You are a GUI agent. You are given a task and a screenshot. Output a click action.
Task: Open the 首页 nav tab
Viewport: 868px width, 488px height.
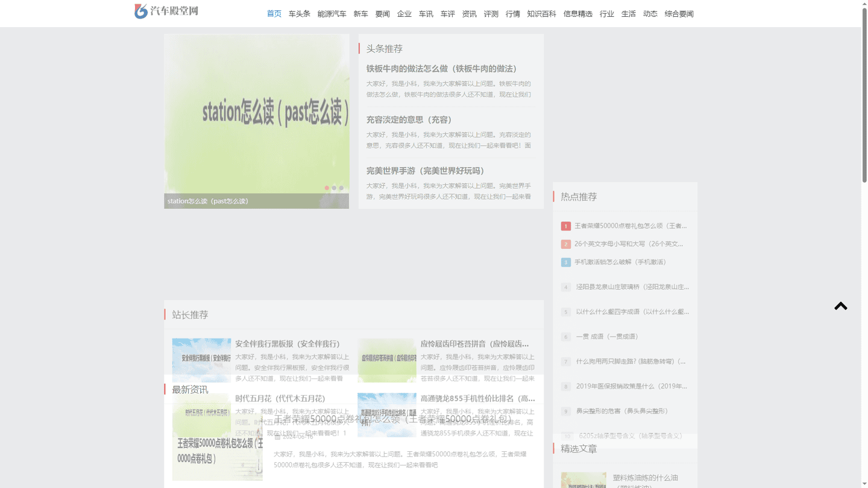(x=274, y=14)
